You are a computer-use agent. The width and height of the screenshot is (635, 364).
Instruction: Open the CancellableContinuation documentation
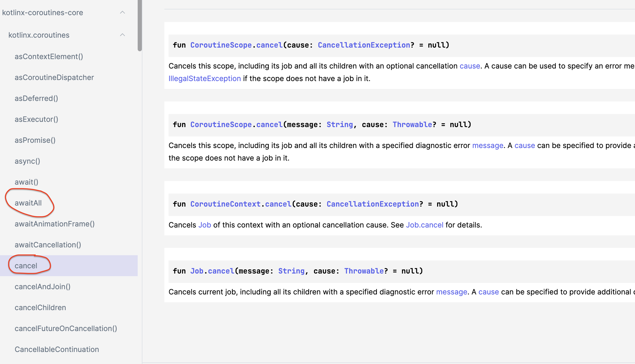57,349
